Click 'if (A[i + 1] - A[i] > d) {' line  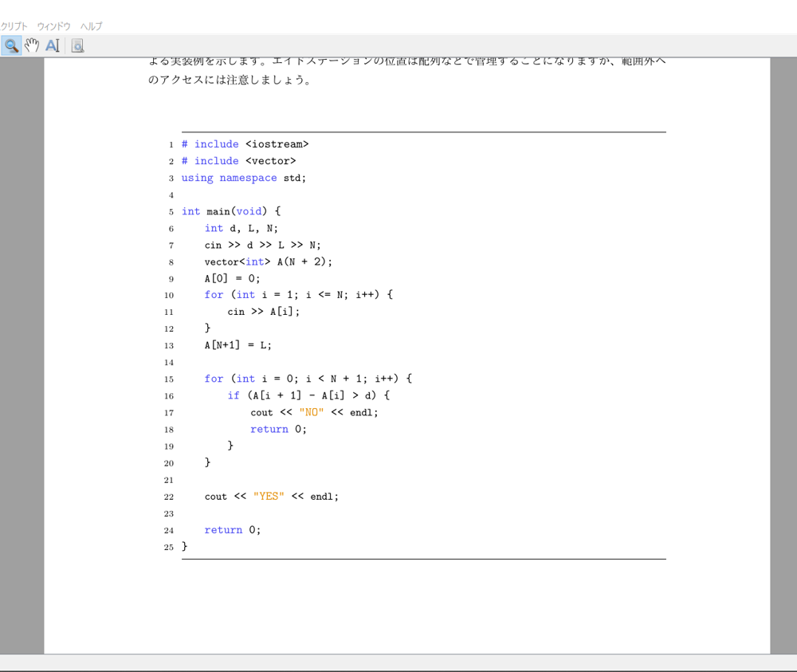coord(308,395)
